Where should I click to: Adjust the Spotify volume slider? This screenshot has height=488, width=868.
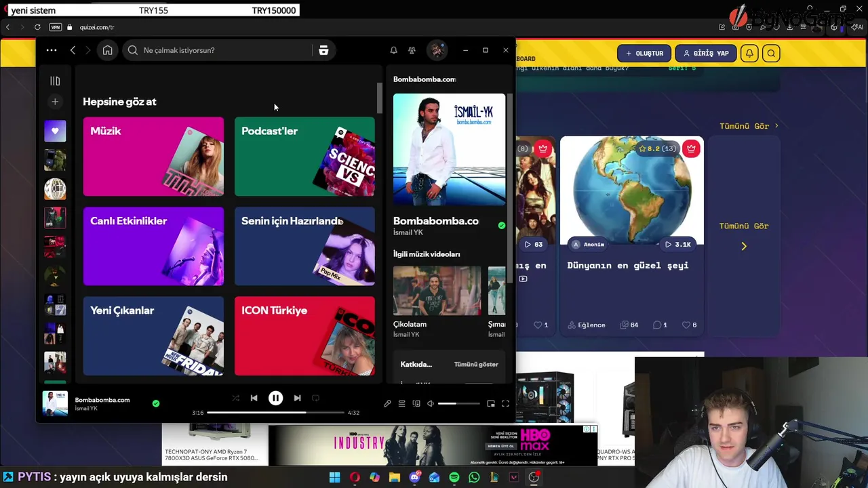pos(458,403)
